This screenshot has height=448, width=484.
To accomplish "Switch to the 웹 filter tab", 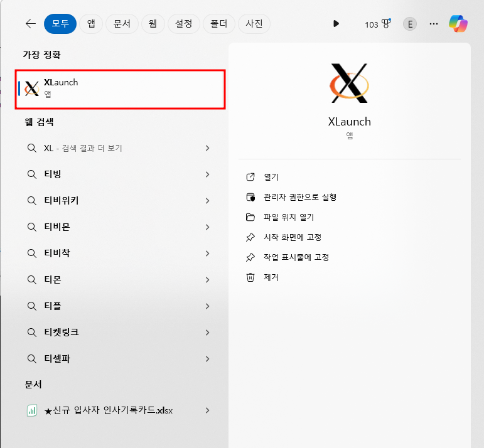I will coord(153,24).
